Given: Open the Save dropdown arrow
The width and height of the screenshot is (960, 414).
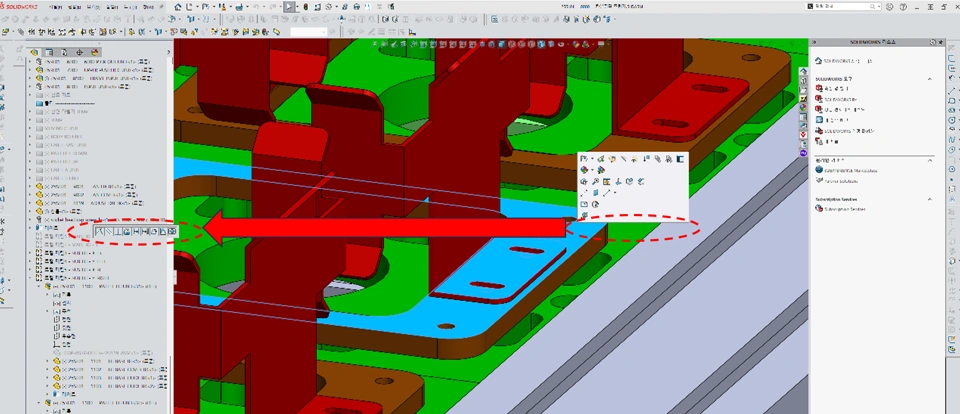Looking at the screenshot, I should pos(230,6).
